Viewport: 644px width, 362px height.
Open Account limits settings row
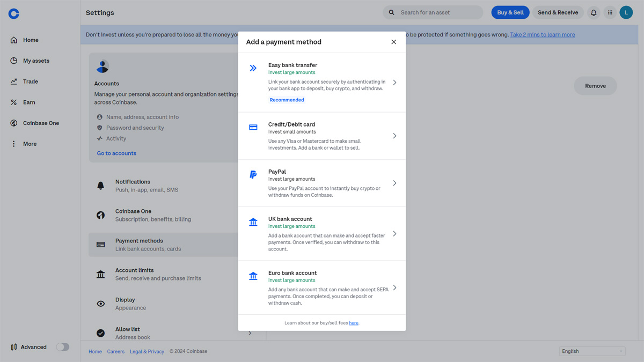177,274
